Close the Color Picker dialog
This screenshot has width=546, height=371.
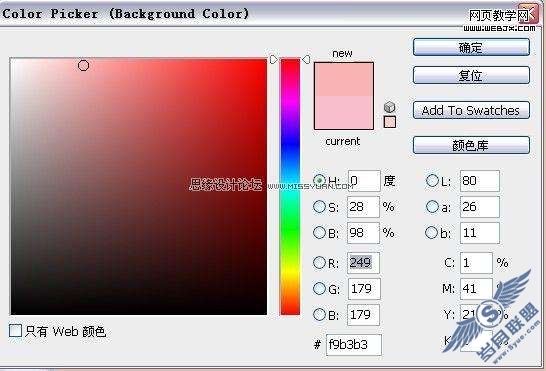(528, 14)
